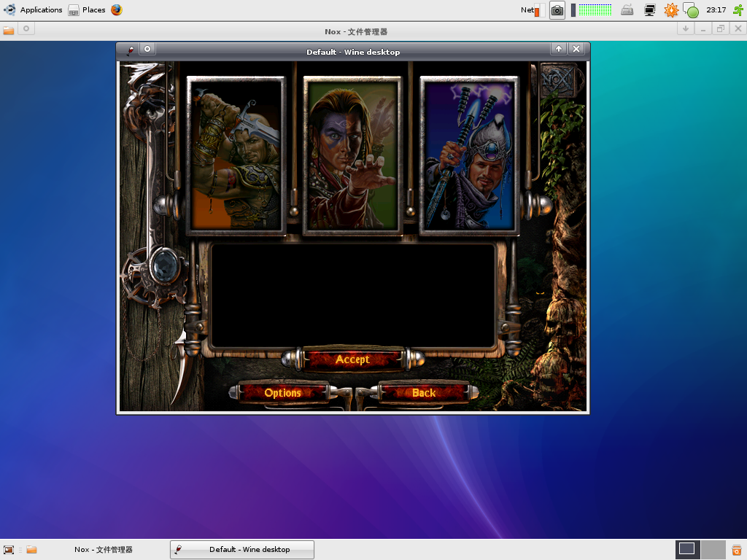Viewport: 747px width, 560px height.
Task: Close the Nox file manager window
Action: [x=738, y=29]
